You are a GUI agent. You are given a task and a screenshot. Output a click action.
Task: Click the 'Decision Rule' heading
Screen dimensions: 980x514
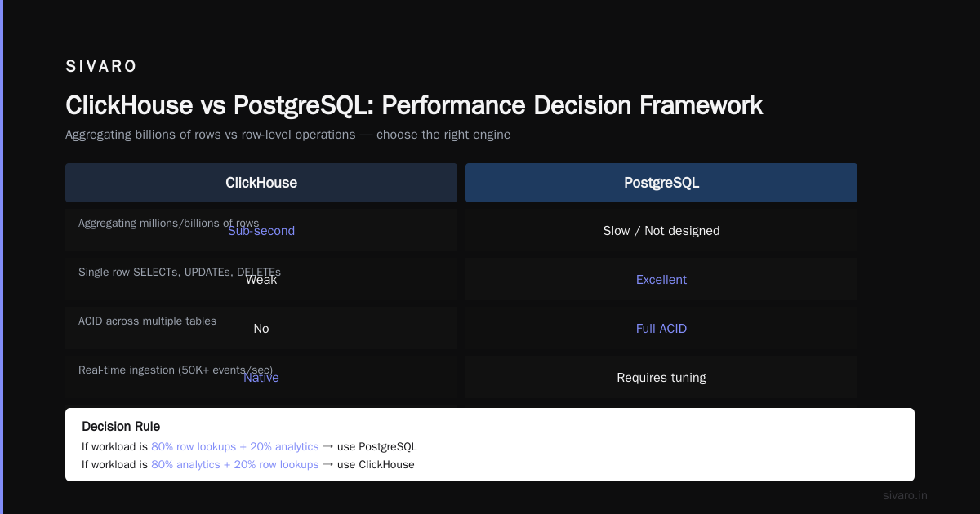click(x=121, y=426)
